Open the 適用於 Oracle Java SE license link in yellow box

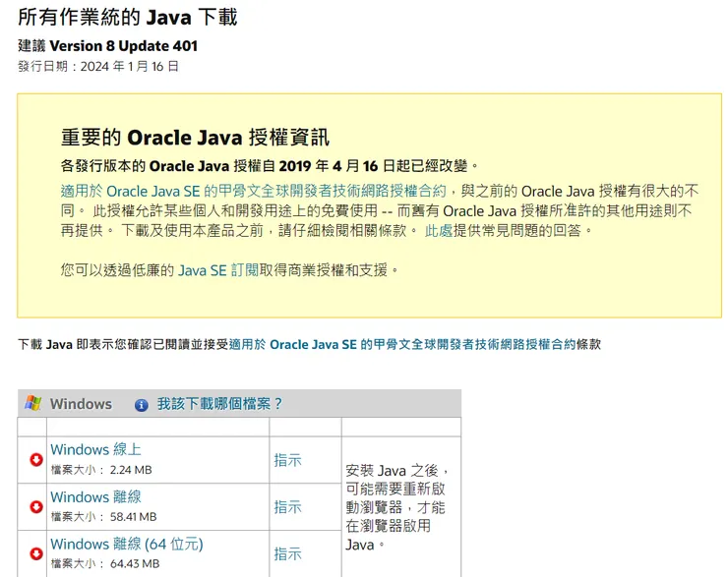[254, 191]
